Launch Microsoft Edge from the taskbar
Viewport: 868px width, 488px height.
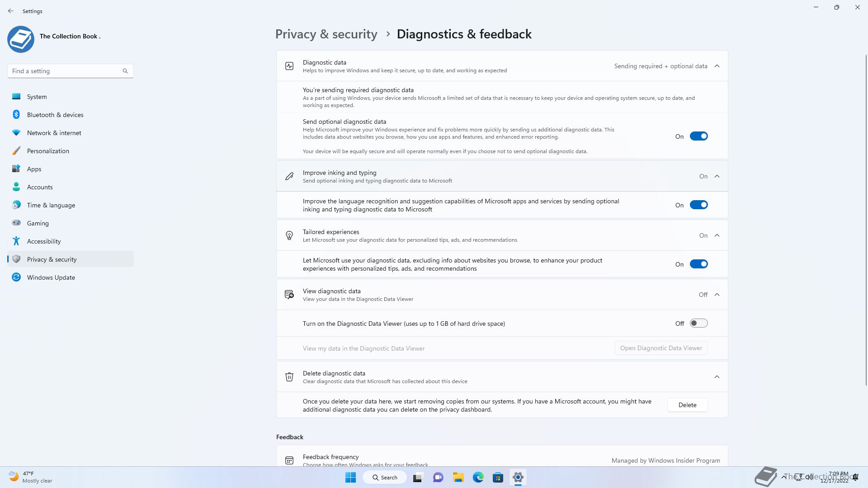[x=478, y=477]
